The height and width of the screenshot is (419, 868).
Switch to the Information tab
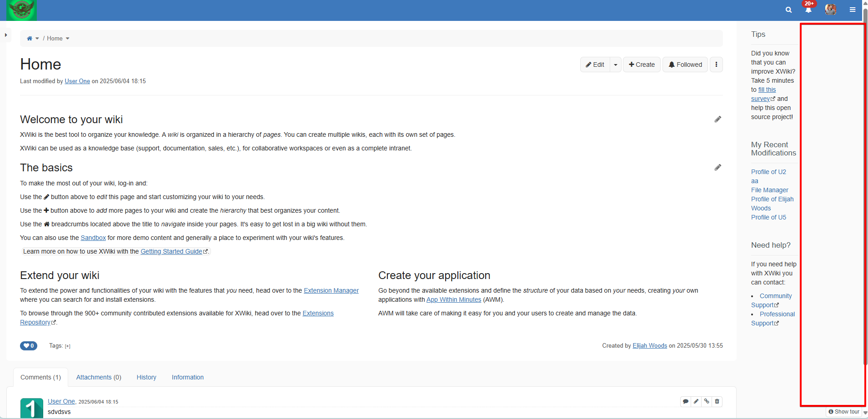click(x=188, y=377)
